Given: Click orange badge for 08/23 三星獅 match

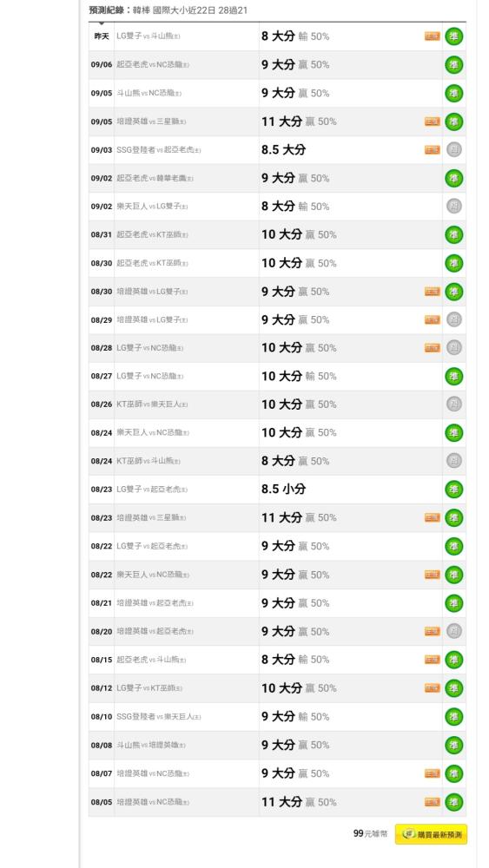Looking at the screenshot, I should click(432, 518).
